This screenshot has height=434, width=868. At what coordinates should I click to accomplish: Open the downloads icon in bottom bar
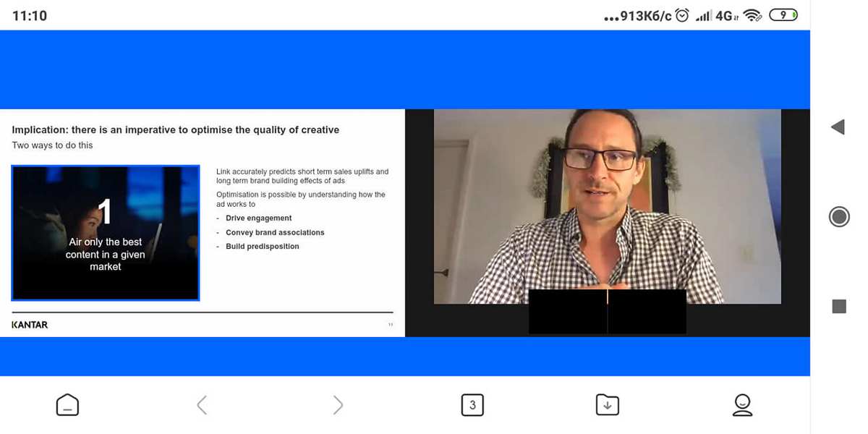608,404
